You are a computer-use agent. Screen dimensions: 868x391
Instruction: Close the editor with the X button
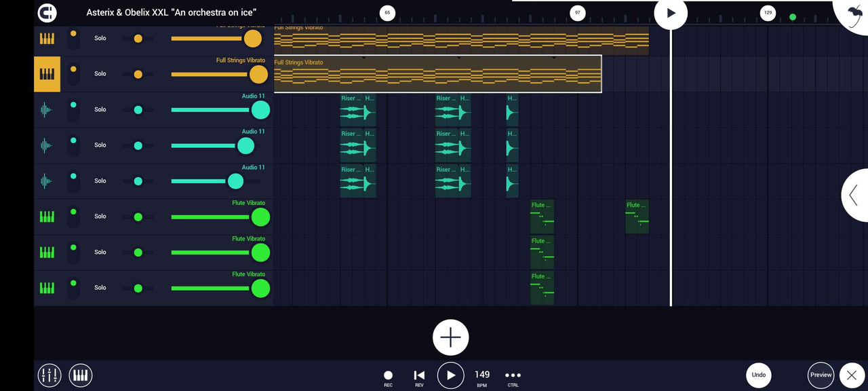(x=852, y=375)
